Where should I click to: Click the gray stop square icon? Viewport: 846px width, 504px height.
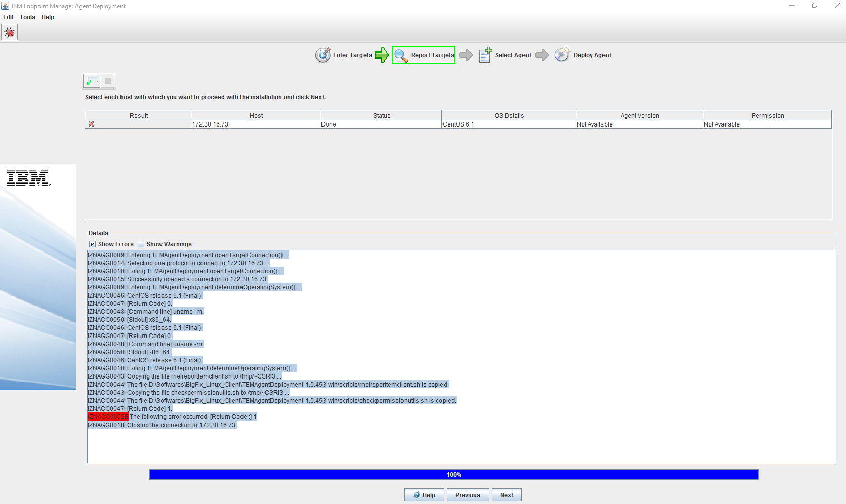tap(108, 80)
